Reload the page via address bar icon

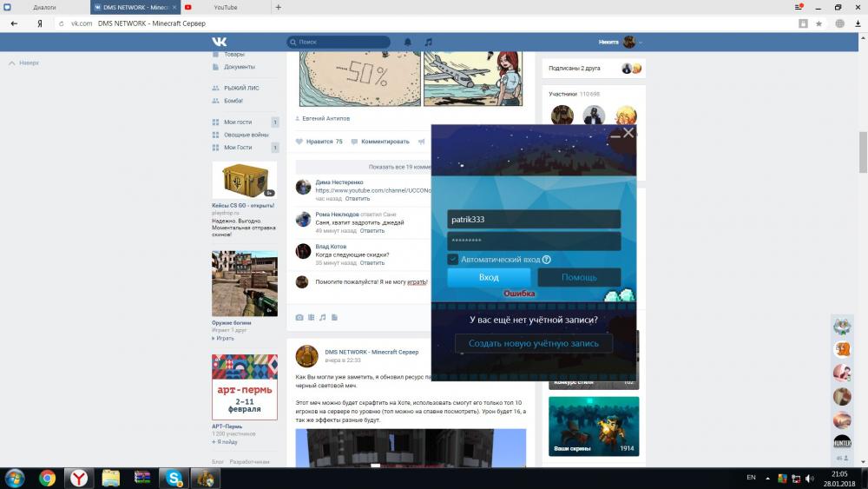point(62,23)
